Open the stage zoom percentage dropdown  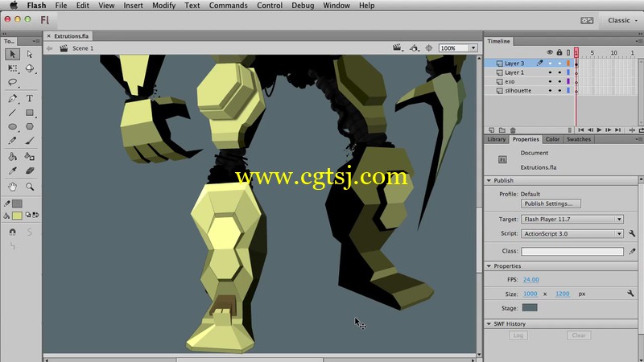pos(473,48)
